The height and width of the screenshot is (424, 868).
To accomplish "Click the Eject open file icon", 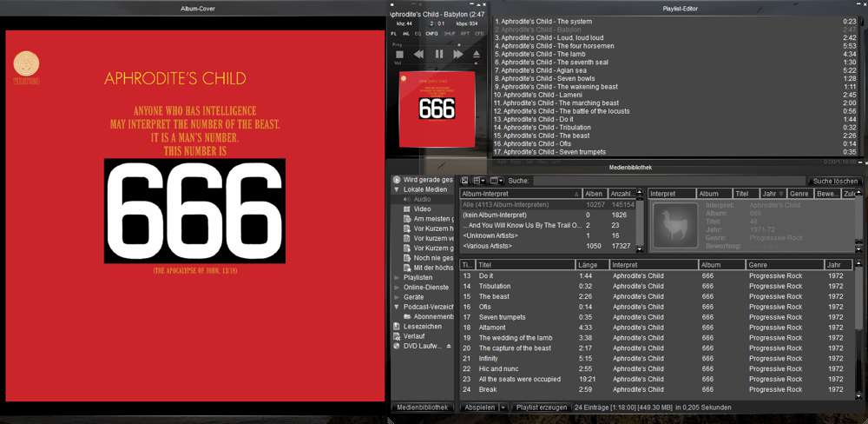I will pos(477,54).
